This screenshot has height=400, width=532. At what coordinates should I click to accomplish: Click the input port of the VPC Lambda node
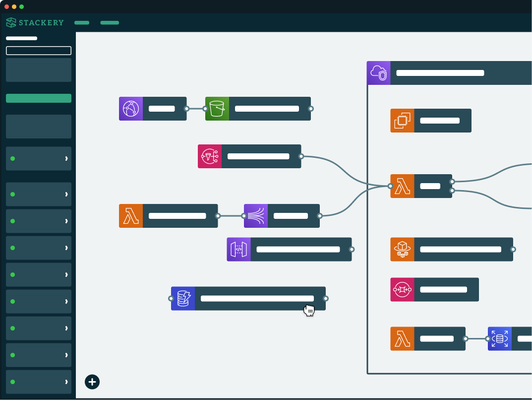(x=391, y=186)
